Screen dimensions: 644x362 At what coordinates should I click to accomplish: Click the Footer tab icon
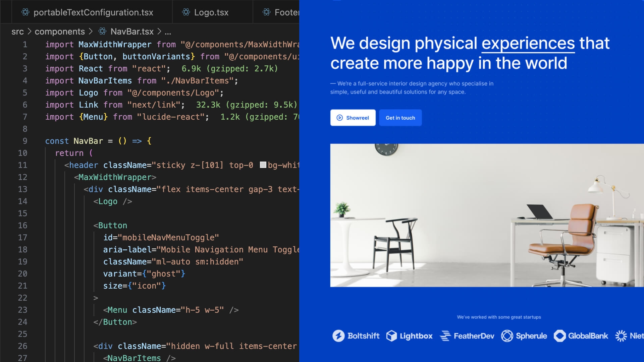point(266,12)
